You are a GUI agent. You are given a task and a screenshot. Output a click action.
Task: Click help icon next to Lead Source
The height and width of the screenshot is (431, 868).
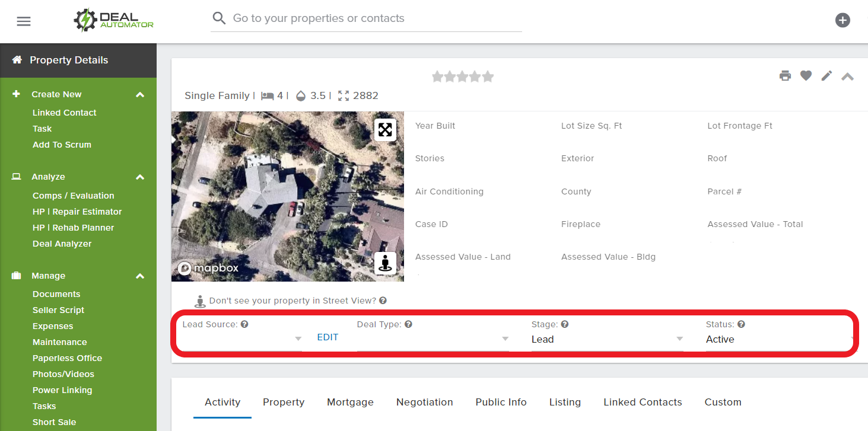click(x=244, y=324)
